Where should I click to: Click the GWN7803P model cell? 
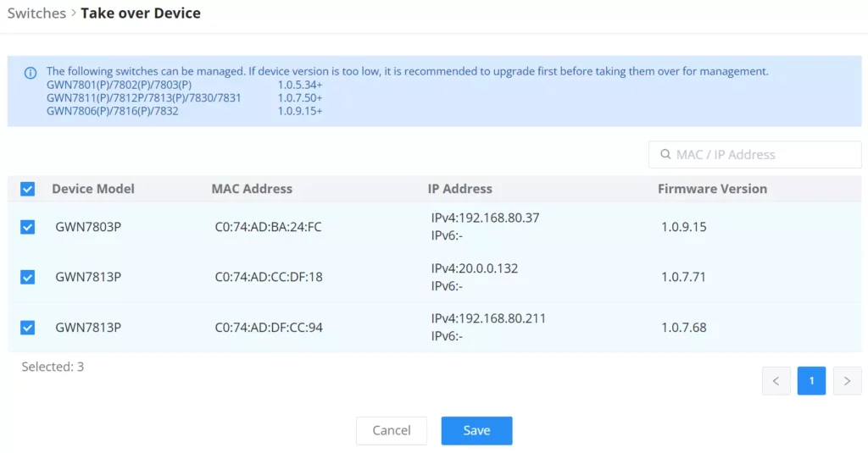(x=88, y=227)
